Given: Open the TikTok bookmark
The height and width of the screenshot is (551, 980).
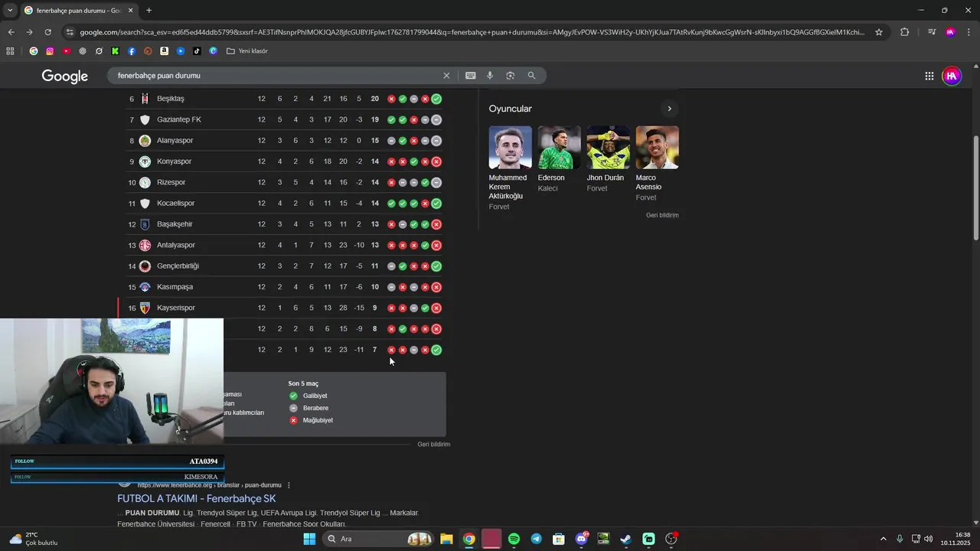Looking at the screenshot, I should [x=197, y=51].
